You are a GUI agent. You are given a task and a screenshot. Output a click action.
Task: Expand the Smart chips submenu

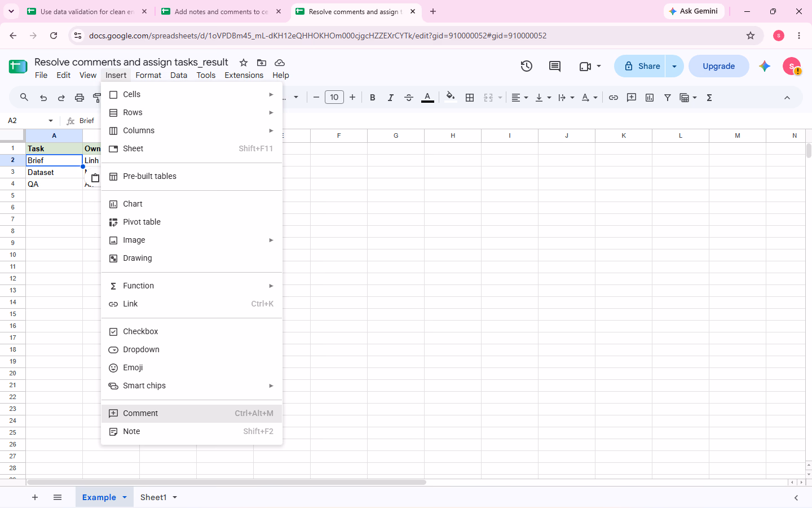[192, 386]
